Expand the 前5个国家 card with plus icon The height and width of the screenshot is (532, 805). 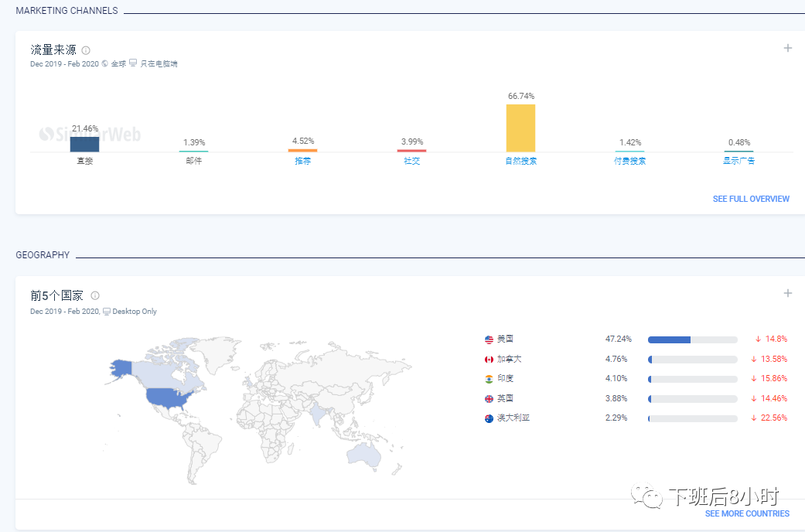click(x=787, y=293)
